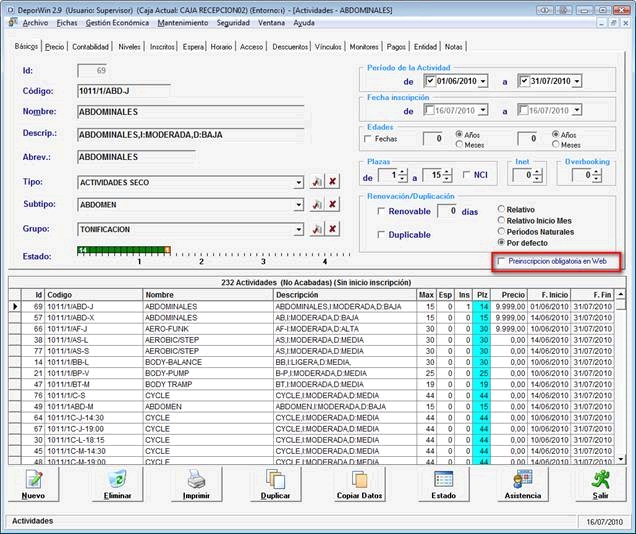Open the Estado button
The width and height of the screenshot is (636, 534).
[443, 484]
